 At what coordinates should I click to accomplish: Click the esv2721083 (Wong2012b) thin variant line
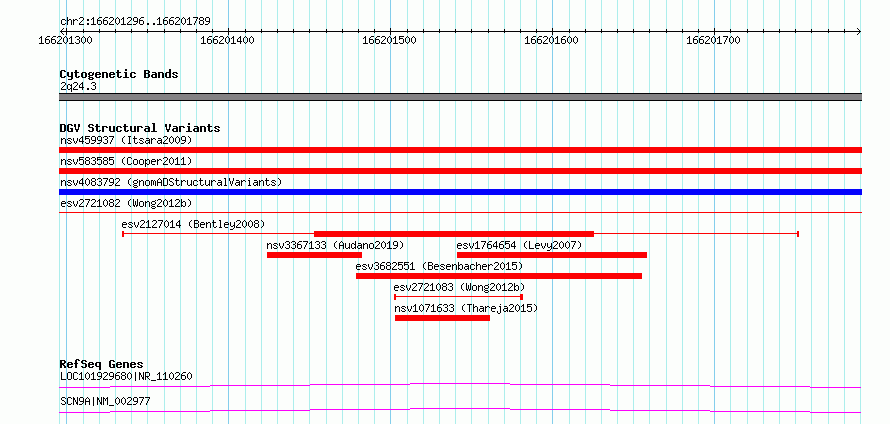(458, 297)
